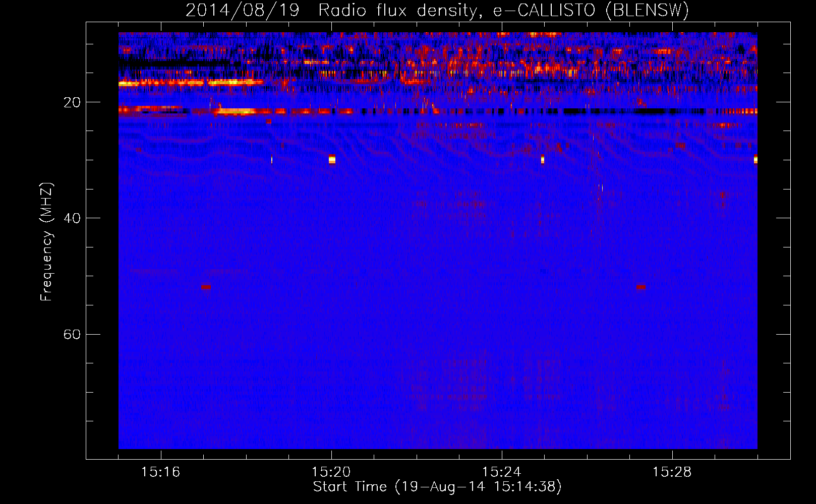The width and height of the screenshot is (816, 504).
Task: Click the plot title "2014/08/19 Radio flux density, e-CALLISTO (BLENSW)"
Action: 437,10
